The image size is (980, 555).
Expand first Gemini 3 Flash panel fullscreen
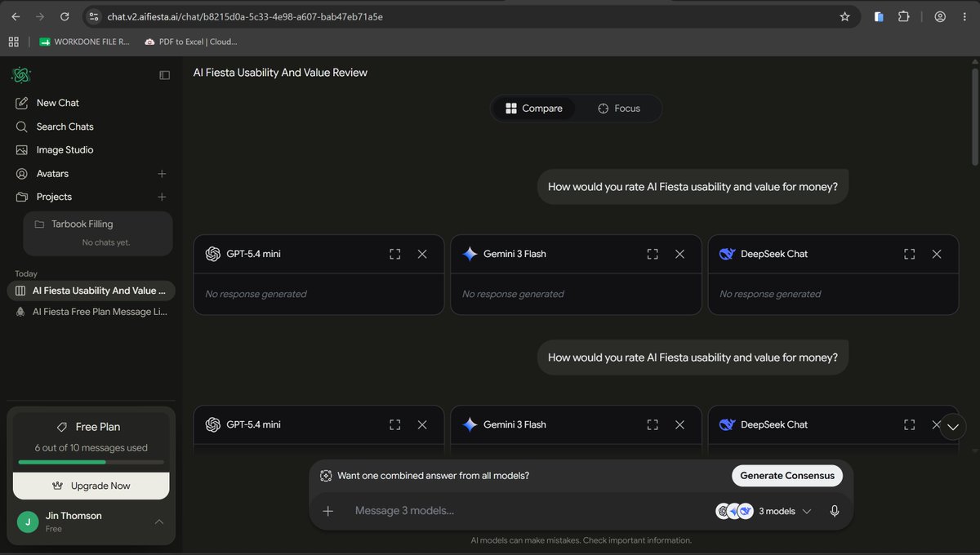[x=653, y=254]
